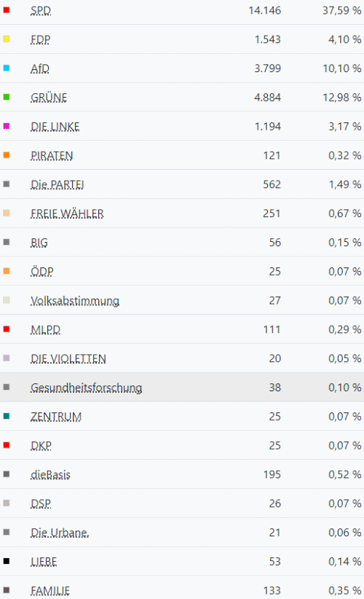
Task: Click the AfD vote count 3.799
Action: (x=267, y=68)
